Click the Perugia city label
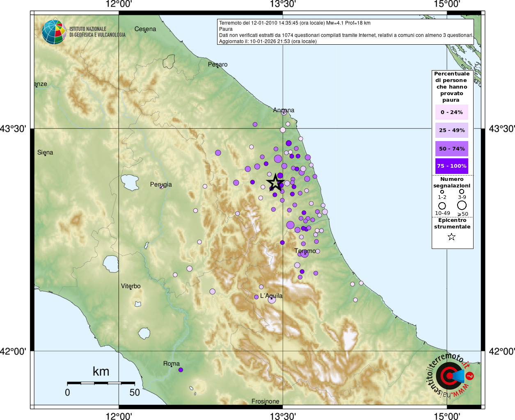 [x=161, y=185]
